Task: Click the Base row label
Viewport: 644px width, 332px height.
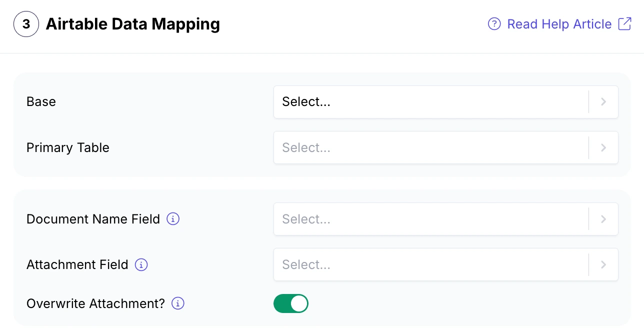Action: tap(41, 102)
